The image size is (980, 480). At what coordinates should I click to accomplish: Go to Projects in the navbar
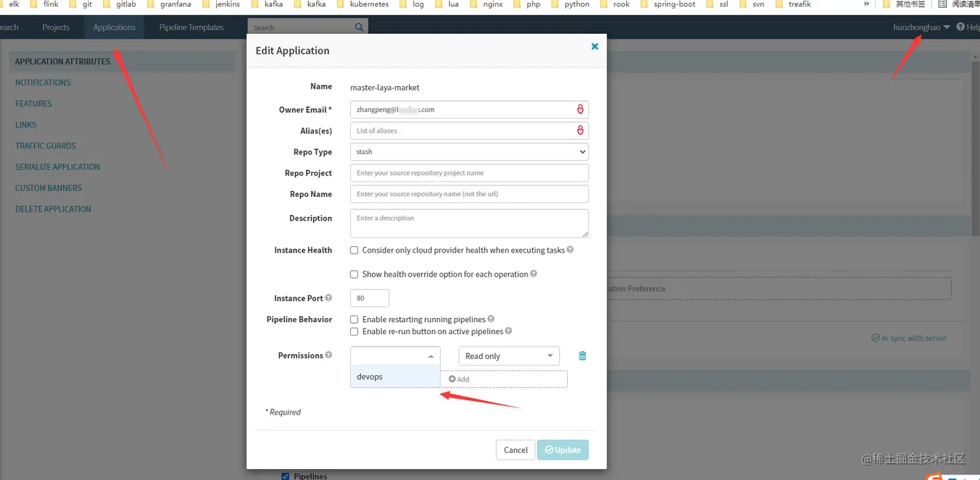pos(56,27)
